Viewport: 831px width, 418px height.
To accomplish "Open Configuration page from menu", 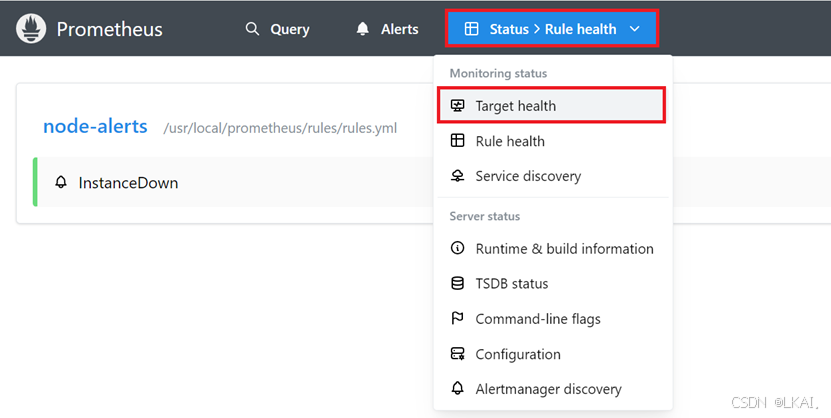I will point(553,354).
